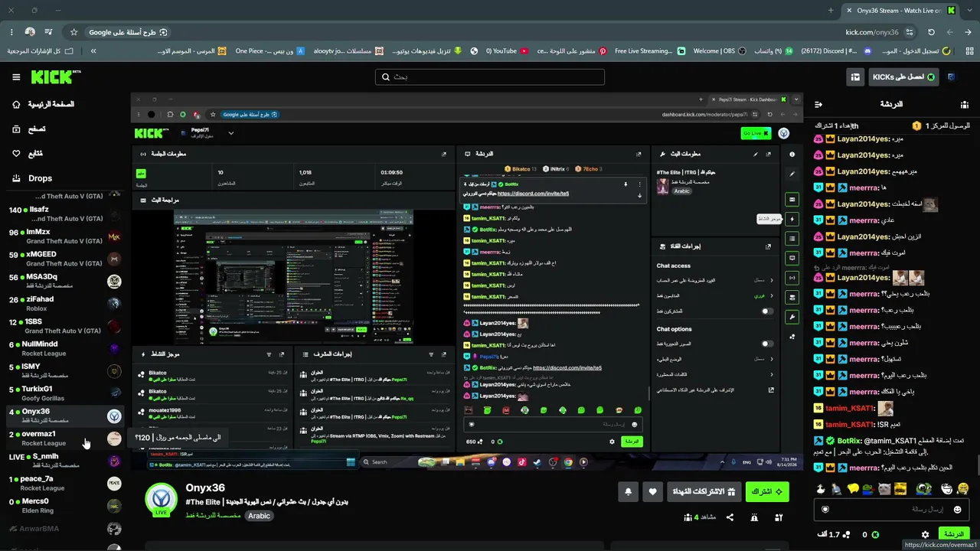Image resolution: width=980 pixels, height=551 pixels.
Task: Open chat settings gear icon
Action: [x=926, y=534]
